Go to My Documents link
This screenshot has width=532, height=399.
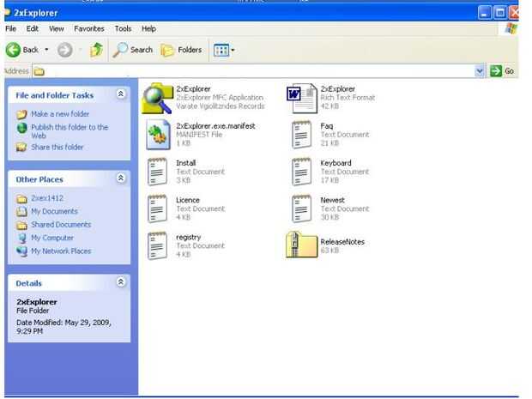point(54,211)
